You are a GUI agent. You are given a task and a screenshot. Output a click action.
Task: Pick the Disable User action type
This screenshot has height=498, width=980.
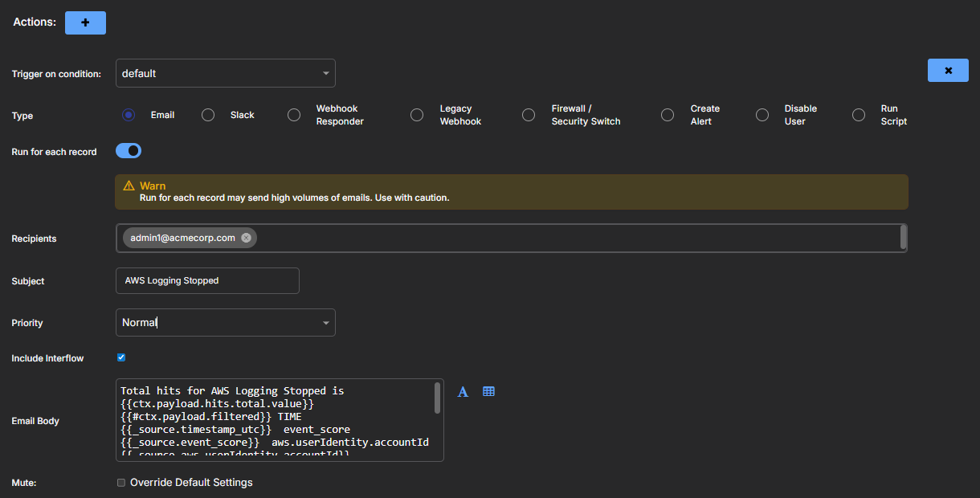(762, 115)
